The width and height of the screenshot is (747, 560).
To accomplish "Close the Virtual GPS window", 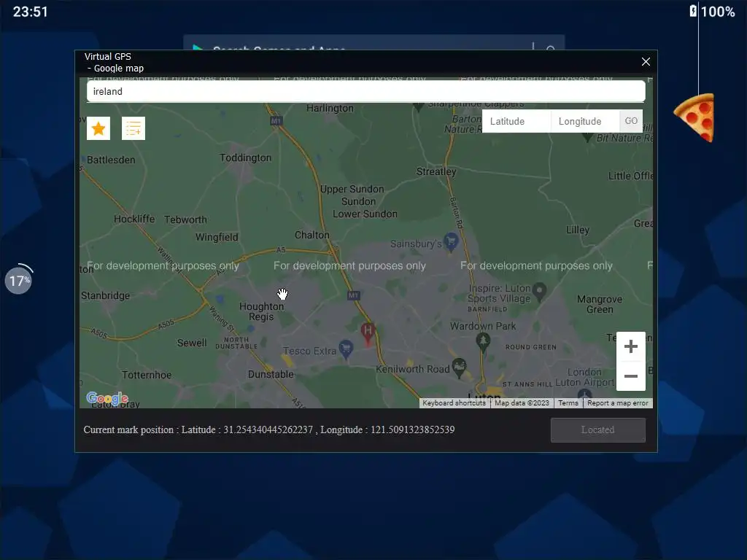I will pyautogui.click(x=646, y=62).
